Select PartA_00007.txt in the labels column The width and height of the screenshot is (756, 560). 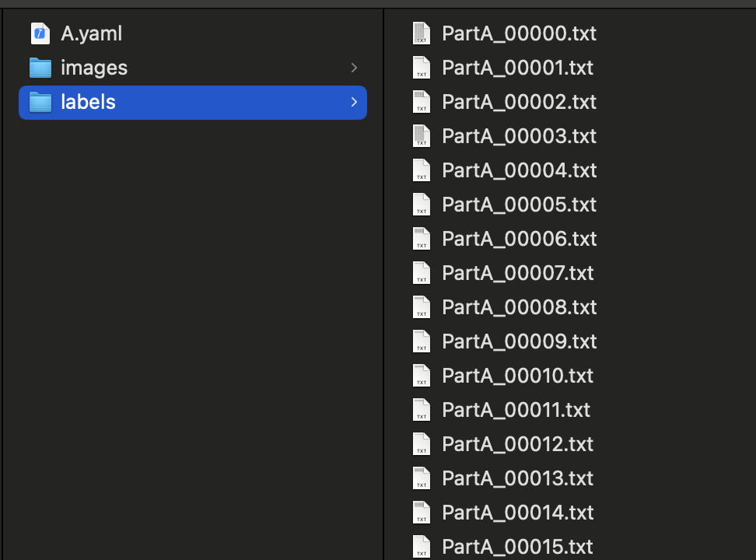517,273
